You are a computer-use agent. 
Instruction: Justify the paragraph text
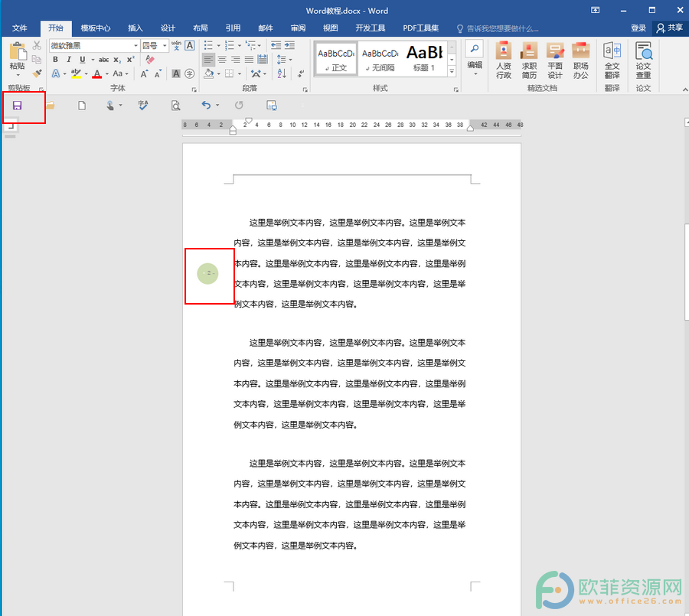coord(249,60)
